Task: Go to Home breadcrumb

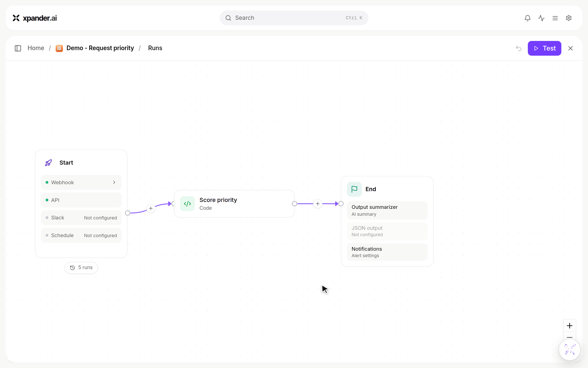Action: pos(36,48)
